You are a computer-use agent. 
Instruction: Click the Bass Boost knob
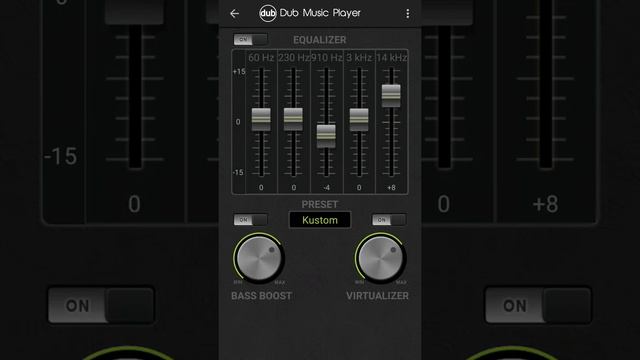point(259,258)
